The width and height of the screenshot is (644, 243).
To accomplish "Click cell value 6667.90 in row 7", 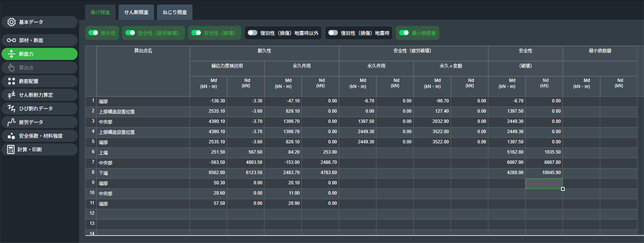I will (x=507, y=163).
